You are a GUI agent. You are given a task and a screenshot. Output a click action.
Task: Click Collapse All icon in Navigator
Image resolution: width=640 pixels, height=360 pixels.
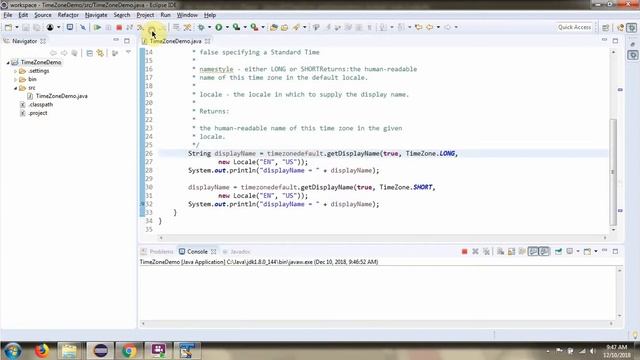pyautogui.click(x=89, y=53)
